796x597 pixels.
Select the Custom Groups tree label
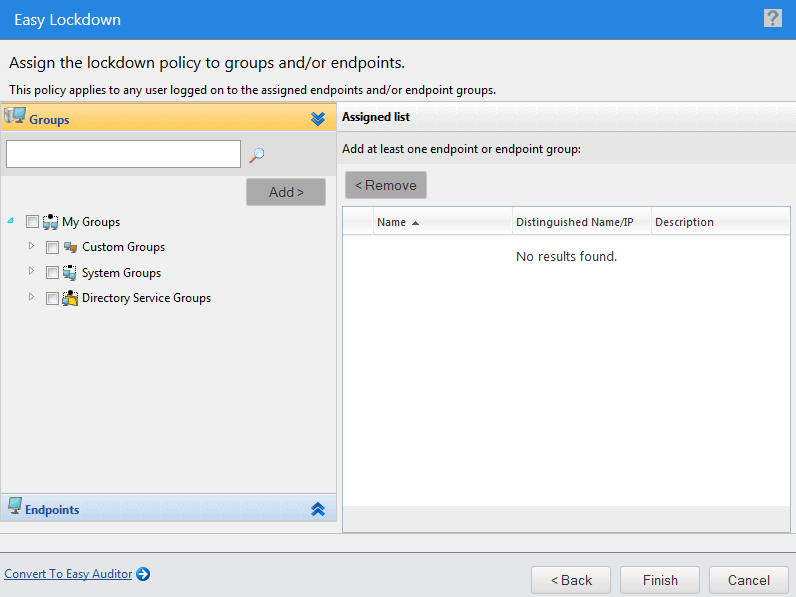click(123, 247)
